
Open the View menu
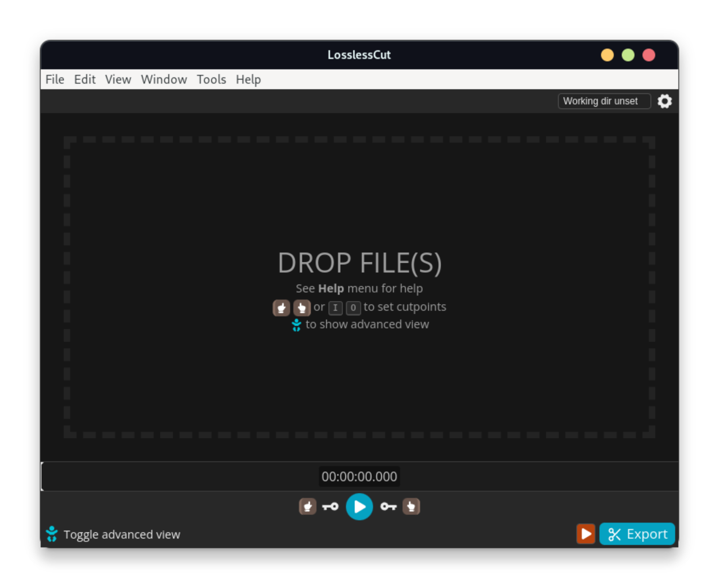click(x=118, y=79)
